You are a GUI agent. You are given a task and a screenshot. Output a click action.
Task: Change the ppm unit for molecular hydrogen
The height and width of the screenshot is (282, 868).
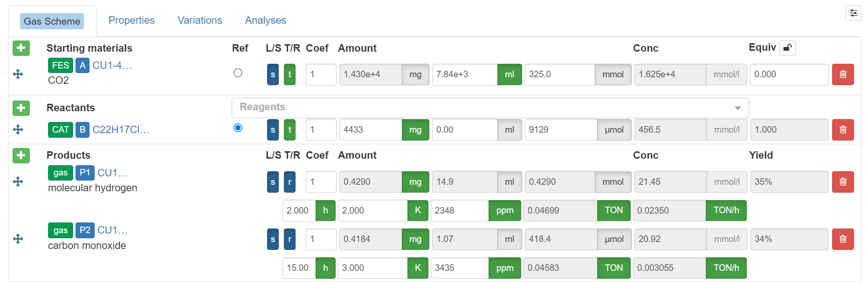tap(504, 210)
